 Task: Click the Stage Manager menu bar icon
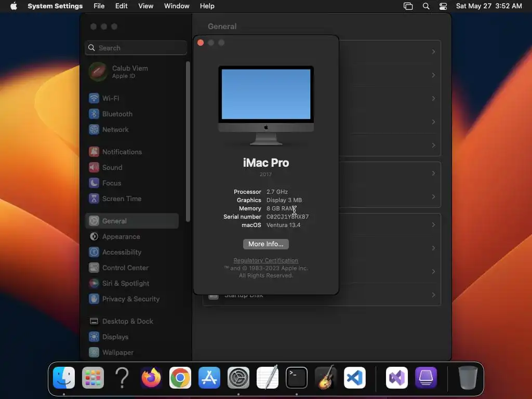408,6
